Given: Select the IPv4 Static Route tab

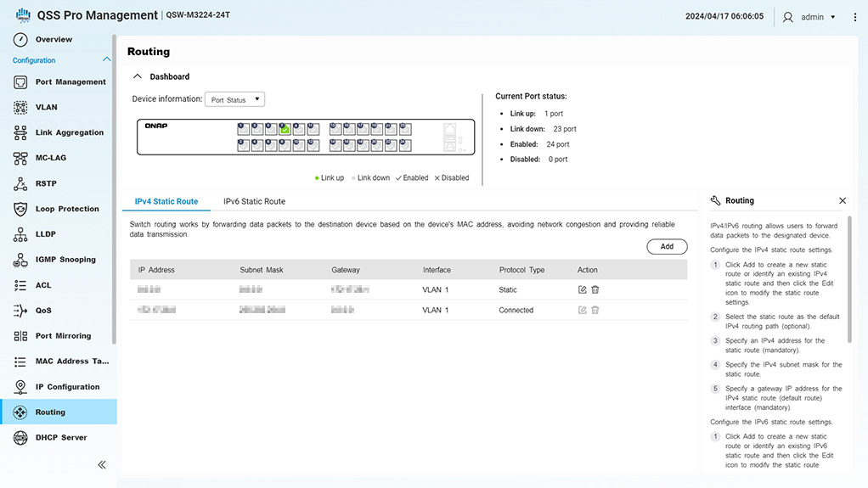Looking at the screenshot, I should (x=166, y=202).
